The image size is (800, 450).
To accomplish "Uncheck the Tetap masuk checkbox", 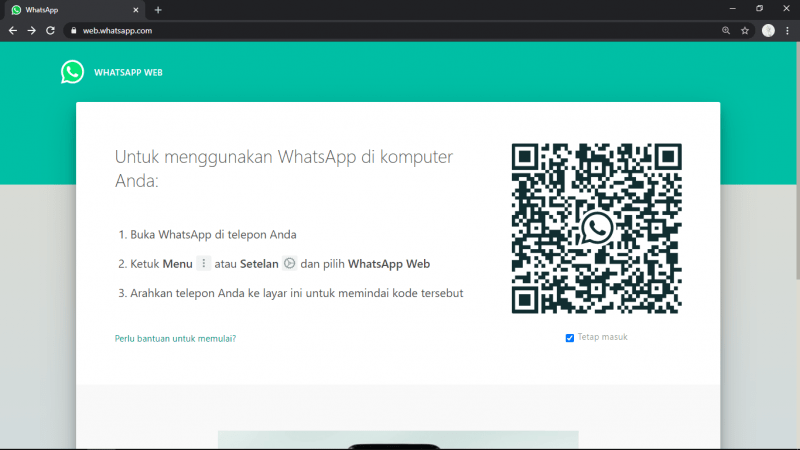I will (x=569, y=338).
